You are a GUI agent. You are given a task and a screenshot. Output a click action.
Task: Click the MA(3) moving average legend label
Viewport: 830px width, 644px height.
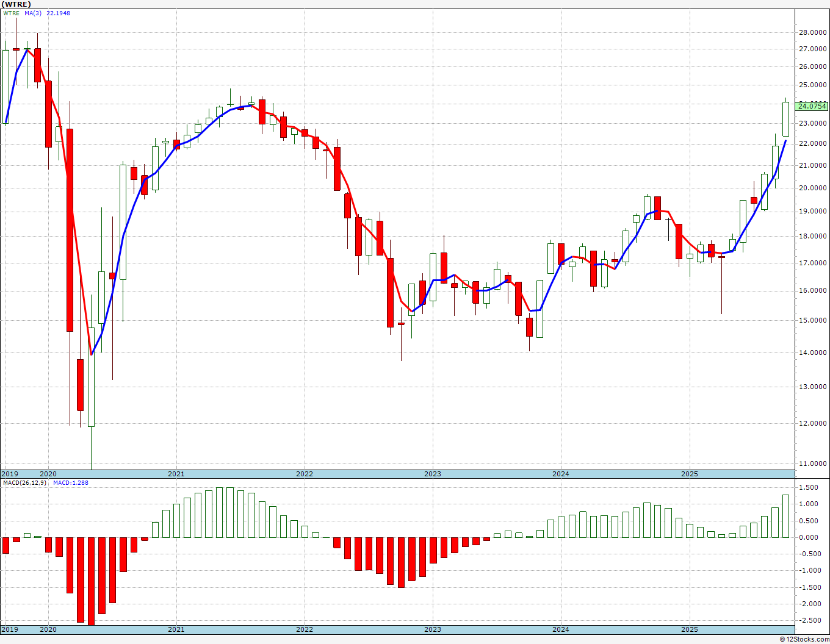click(34, 13)
